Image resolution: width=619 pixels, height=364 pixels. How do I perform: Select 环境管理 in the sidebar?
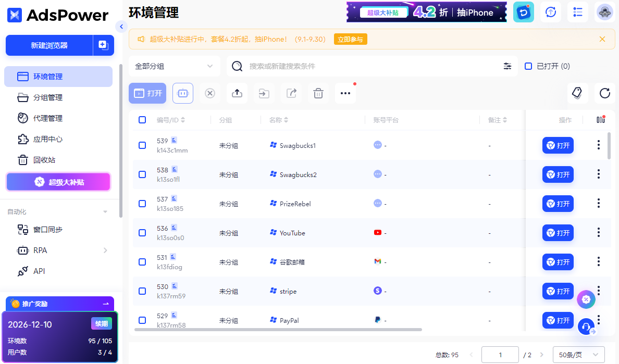pos(58,77)
